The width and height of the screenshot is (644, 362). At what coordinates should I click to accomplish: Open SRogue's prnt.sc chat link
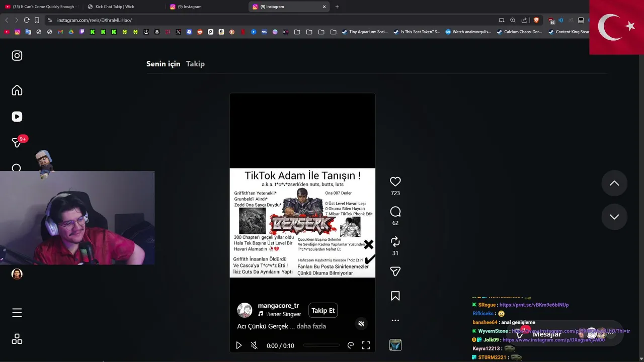pyautogui.click(x=534, y=305)
